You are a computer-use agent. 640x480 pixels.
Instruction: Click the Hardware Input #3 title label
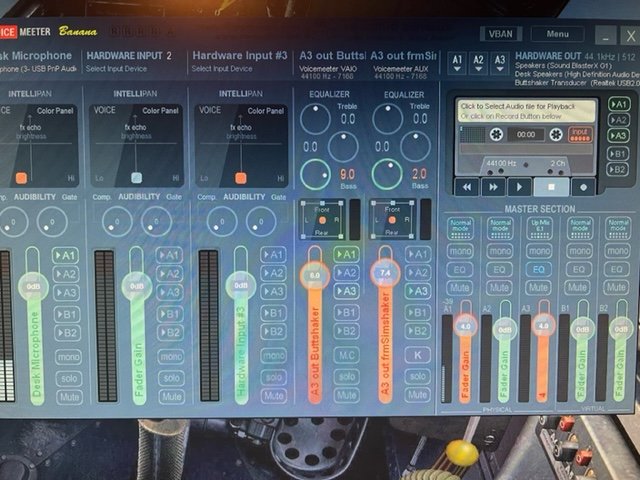click(x=240, y=56)
